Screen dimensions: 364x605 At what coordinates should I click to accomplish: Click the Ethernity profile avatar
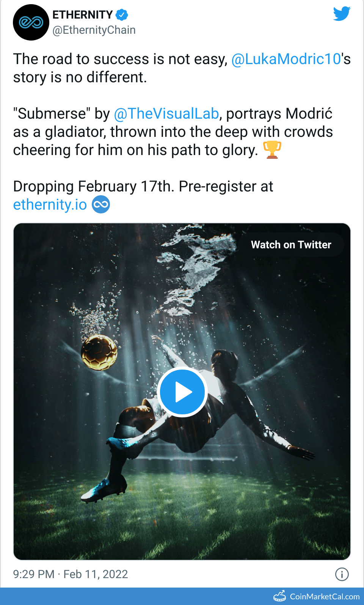click(31, 22)
